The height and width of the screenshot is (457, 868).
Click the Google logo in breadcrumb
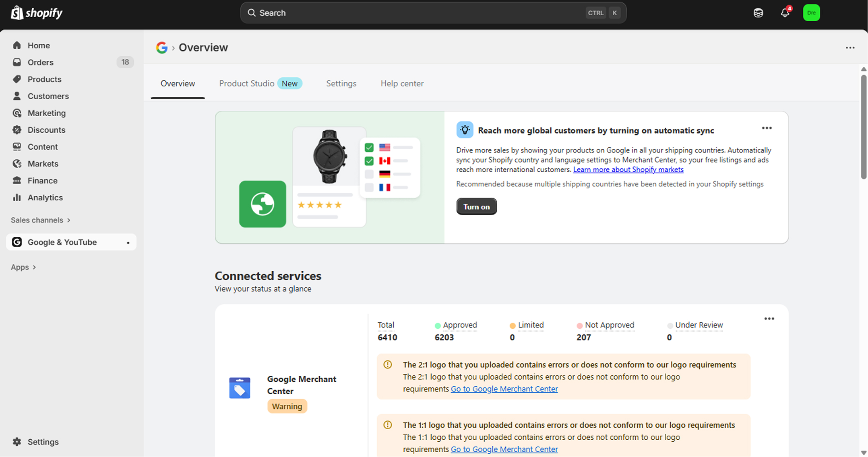(x=162, y=47)
